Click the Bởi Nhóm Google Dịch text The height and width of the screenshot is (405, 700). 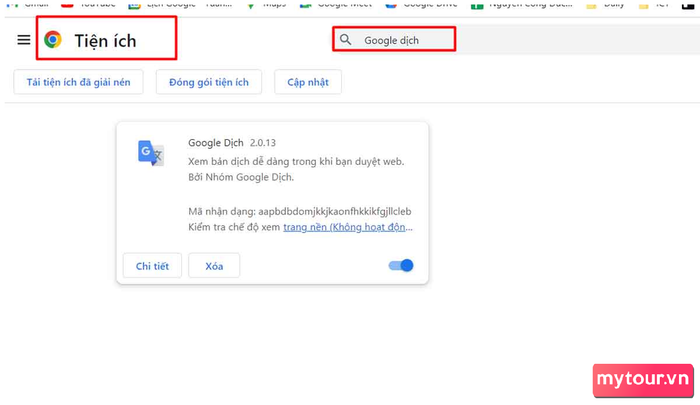point(241,177)
